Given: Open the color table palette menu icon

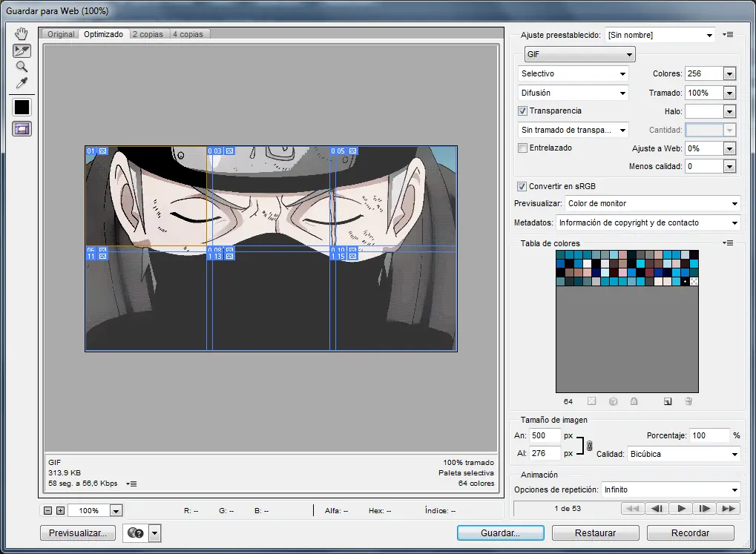Looking at the screenshot, I should point(728,243).
